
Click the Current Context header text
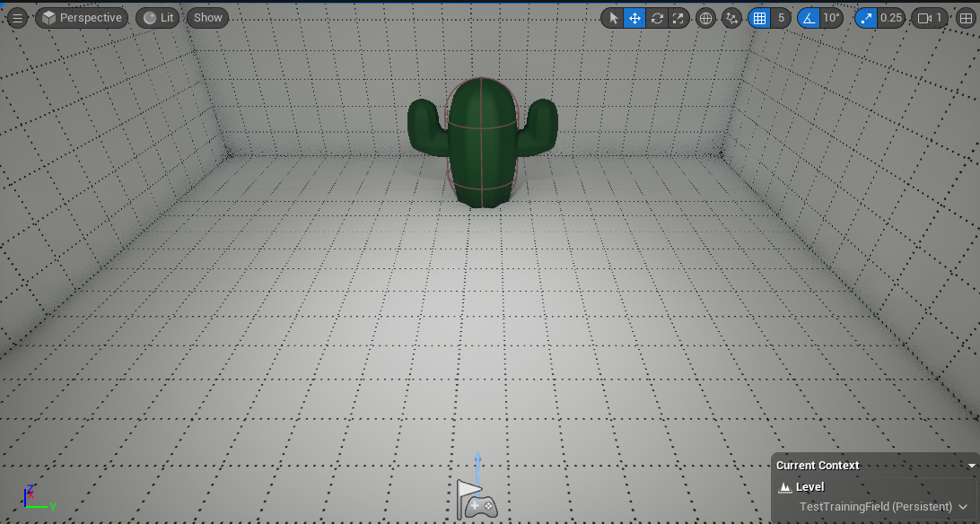[818, 466]
